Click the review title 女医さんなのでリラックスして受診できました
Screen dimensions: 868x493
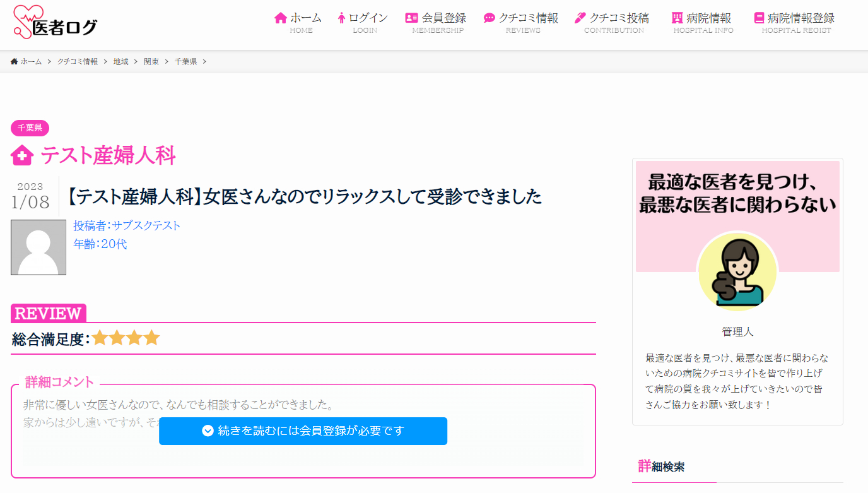click(372, 197)
